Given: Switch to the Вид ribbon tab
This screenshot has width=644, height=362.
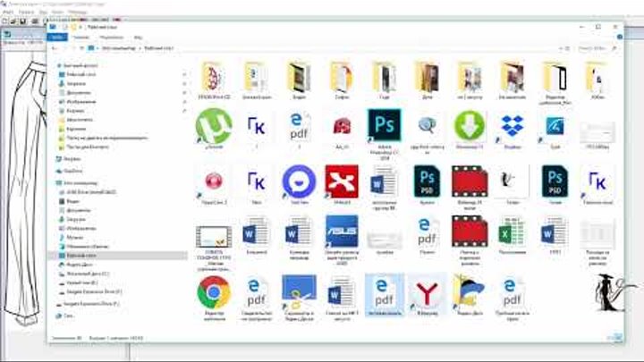Looking at the screenshot, I should pos(138,38).
